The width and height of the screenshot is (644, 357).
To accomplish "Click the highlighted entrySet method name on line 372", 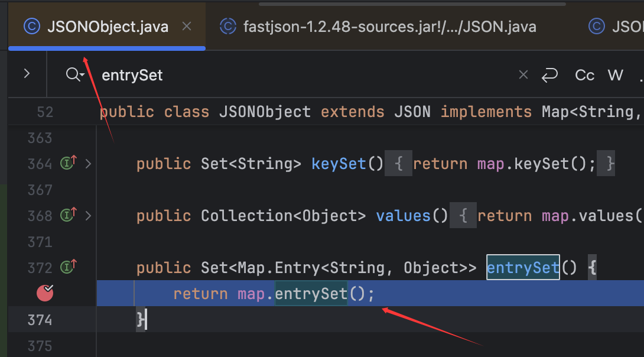I will click(523, 267).
